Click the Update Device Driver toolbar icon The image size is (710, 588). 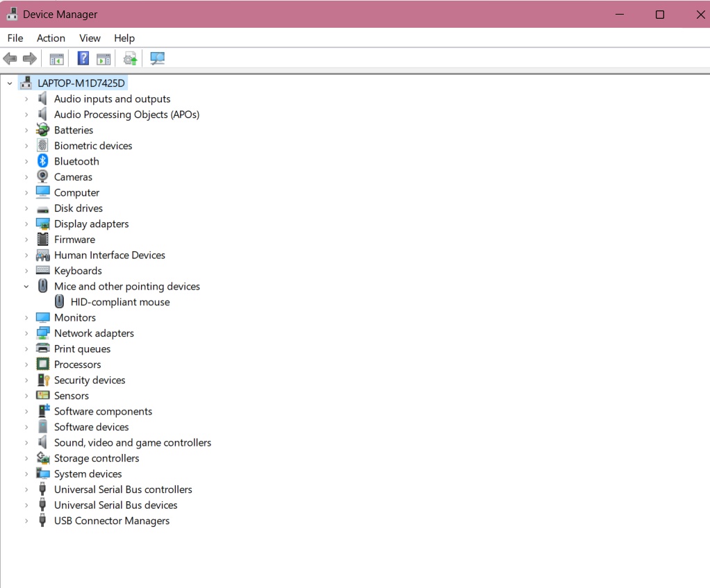point(131,58)
